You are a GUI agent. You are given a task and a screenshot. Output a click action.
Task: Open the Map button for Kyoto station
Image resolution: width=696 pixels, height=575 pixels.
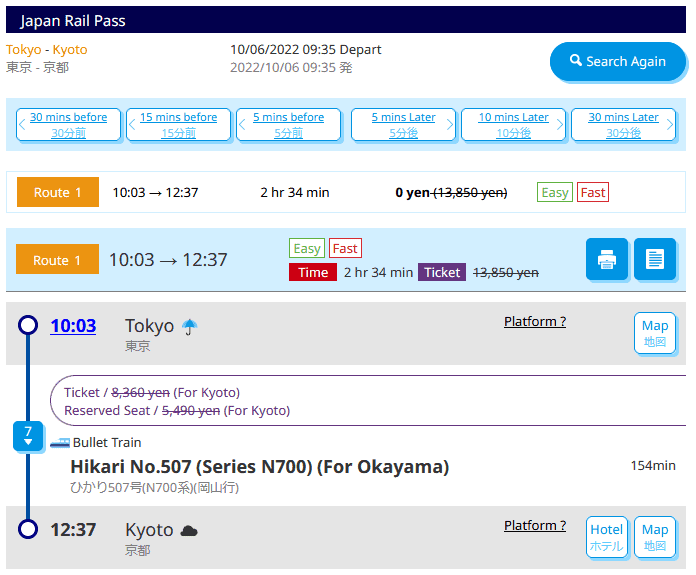[655, 537]
